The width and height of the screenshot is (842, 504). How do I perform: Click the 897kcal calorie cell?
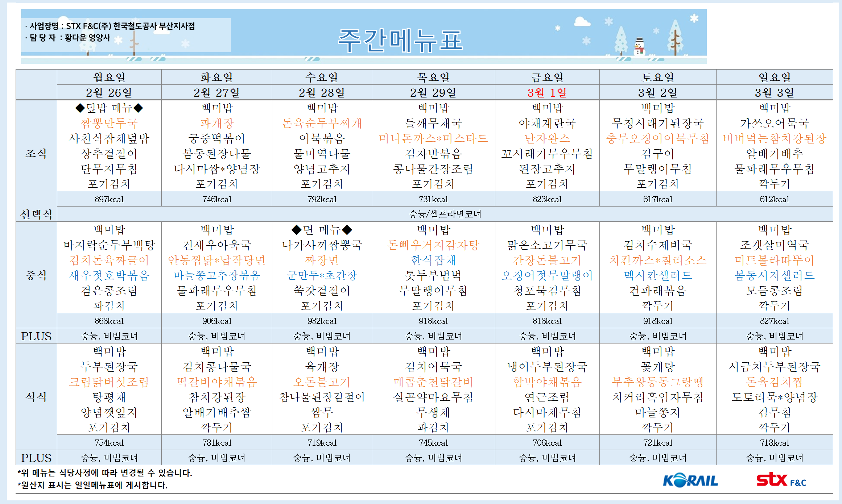(109, 199)
